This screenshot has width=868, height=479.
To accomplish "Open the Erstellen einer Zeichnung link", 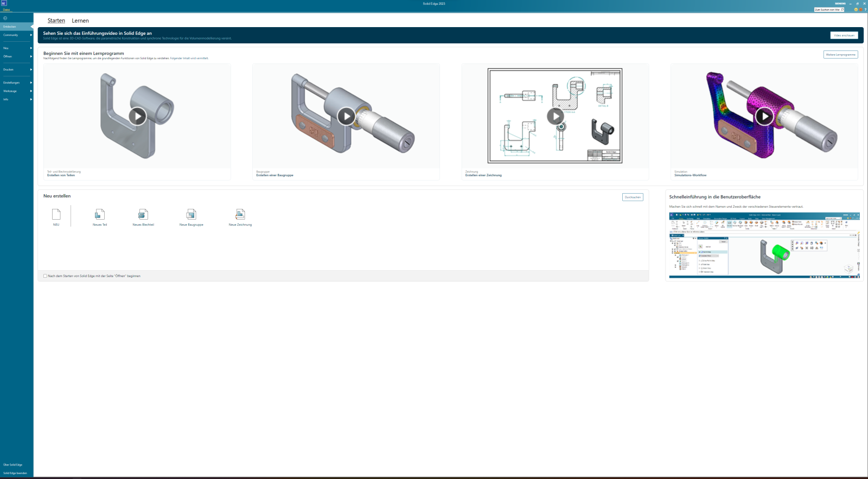I will coord(483,175).
